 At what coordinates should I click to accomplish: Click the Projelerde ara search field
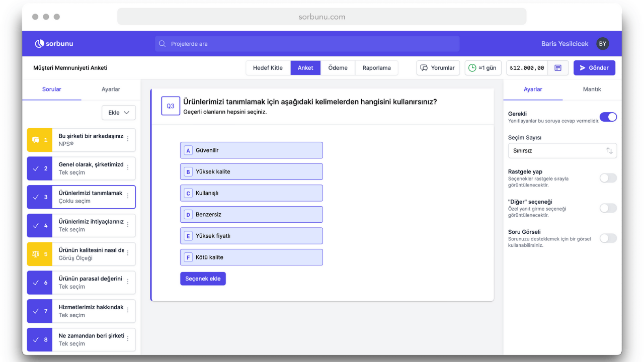(x=307, y=44)
